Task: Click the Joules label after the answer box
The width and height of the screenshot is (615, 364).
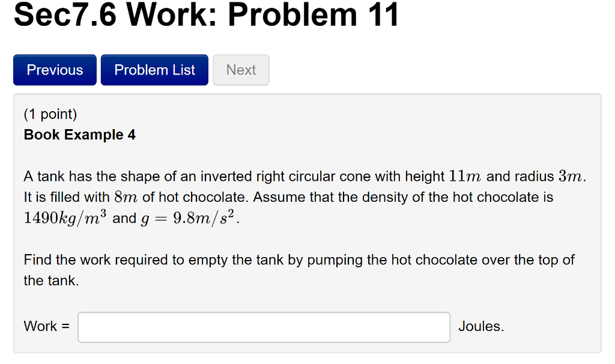Action: click(479, 326)
